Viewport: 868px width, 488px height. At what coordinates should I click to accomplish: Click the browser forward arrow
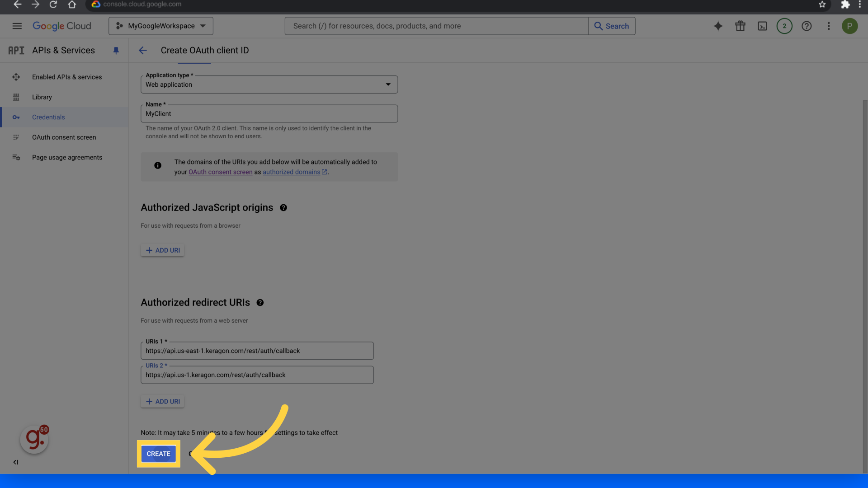(x=35, y=5)
